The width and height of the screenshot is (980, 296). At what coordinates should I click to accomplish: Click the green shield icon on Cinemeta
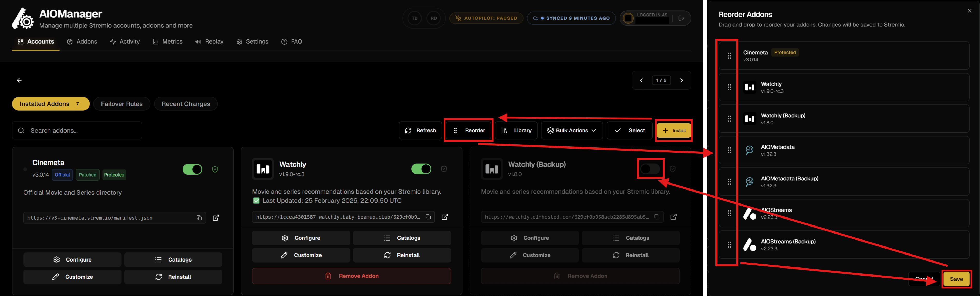(x=215, y=170)
